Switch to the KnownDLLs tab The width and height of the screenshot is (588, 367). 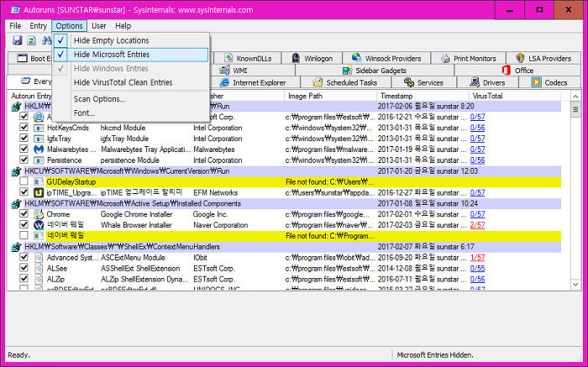coord(248,59)
